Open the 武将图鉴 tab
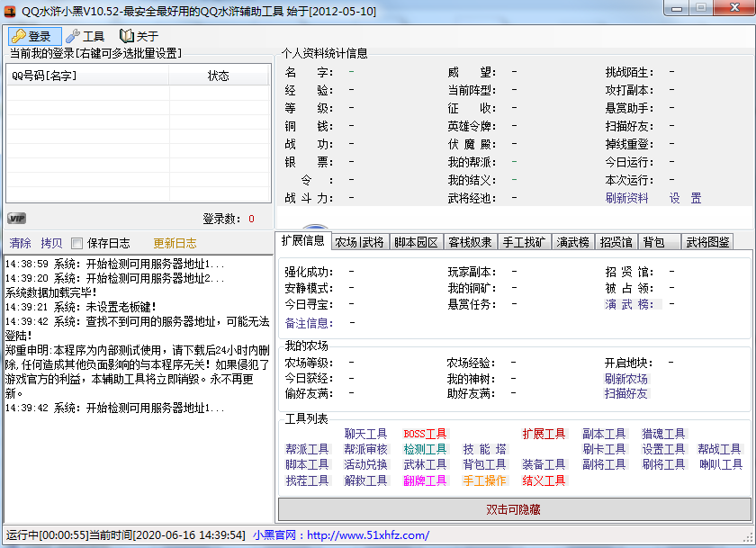The height and width of the screenshot is (548, 756). click(707, 242)
